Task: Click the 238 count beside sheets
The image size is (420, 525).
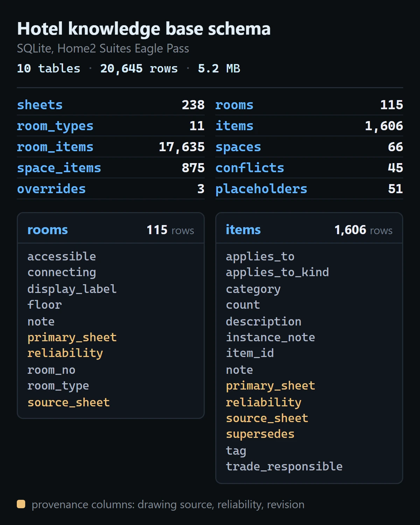Action: pos(193,105)
